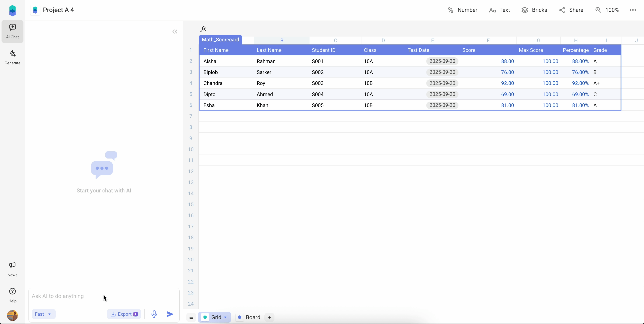The image size is (644, 324).
Task: Open the sheets list hamburger menu
Action: pos(191,317)
